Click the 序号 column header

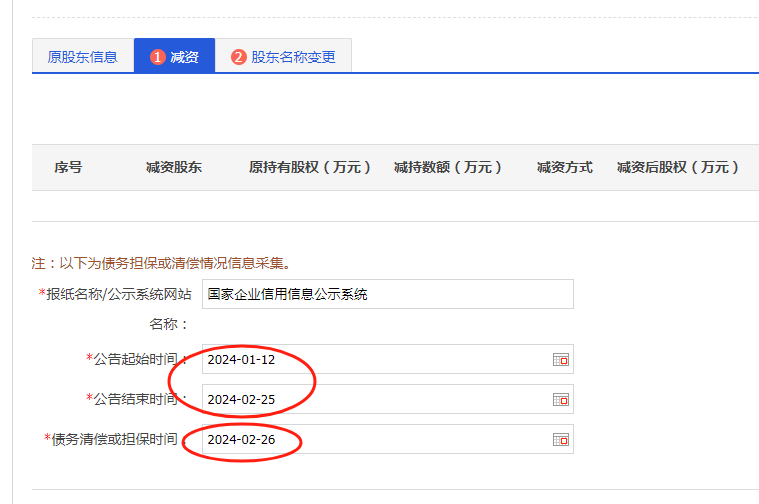[68, 167]
